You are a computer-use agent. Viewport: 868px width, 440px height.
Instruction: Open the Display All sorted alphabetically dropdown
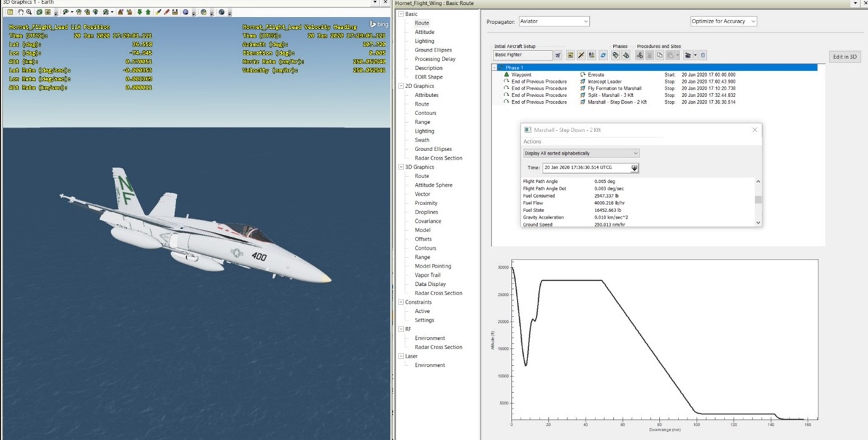pos(635,153)
